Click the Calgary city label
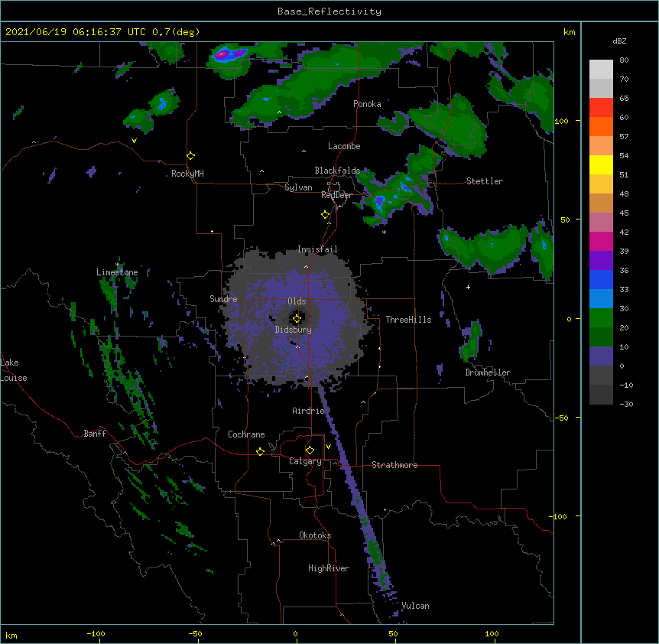 (305, 461)
